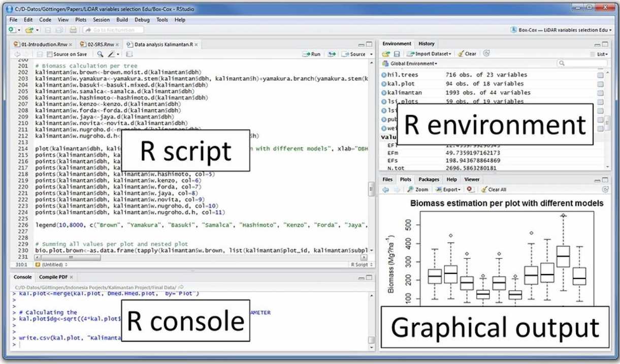Click Zoom in the Plots pane
The width and height of the screenshot is (620, 364).
[418, 189]
